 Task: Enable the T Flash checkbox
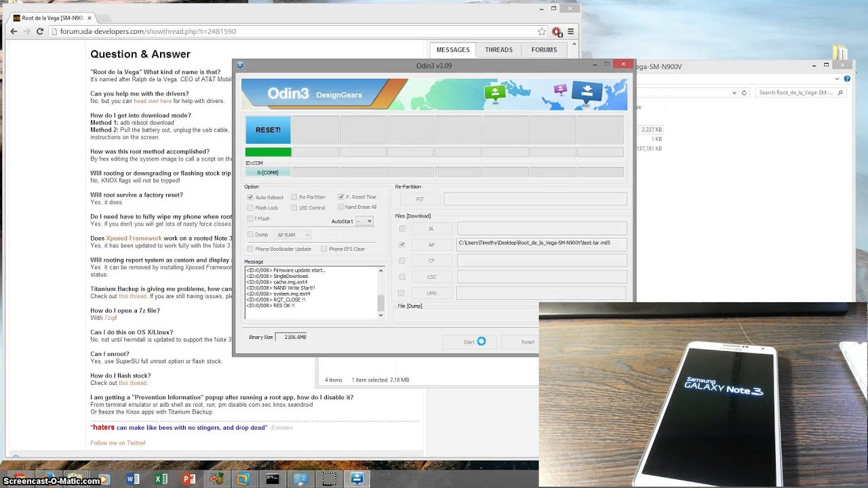click(250, 218)
